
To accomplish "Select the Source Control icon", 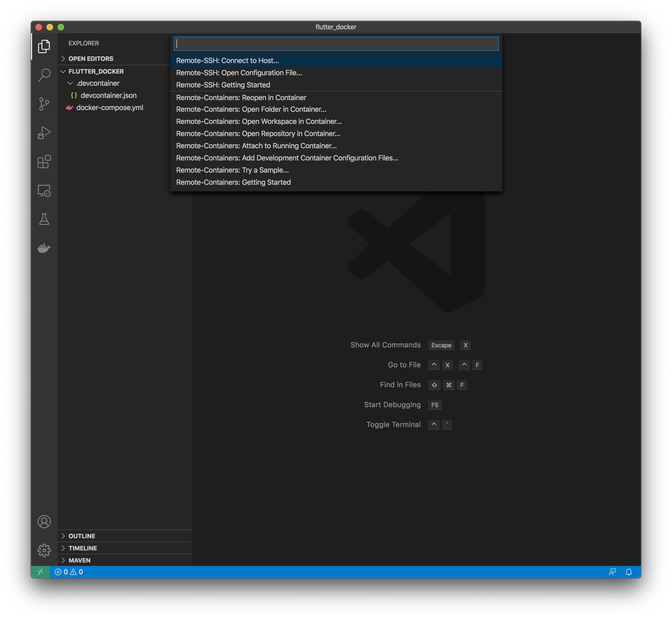I will tap(44, 104).
